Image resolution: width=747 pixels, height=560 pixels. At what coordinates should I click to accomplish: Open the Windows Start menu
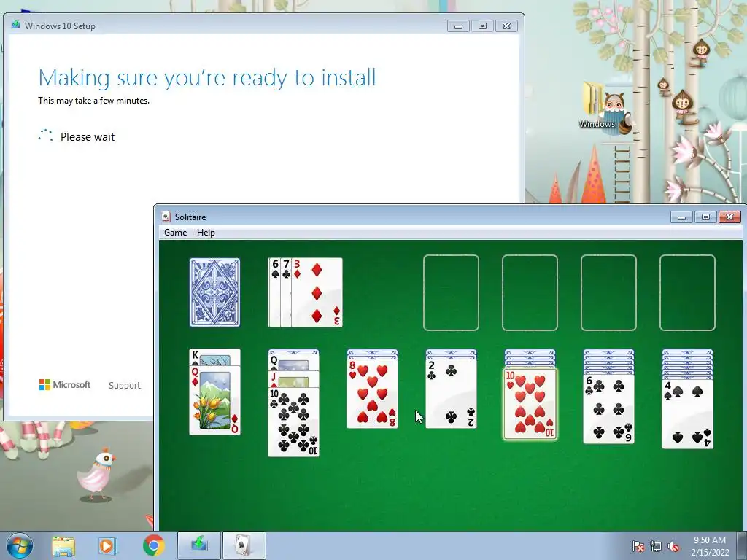(x=20, y=545)
